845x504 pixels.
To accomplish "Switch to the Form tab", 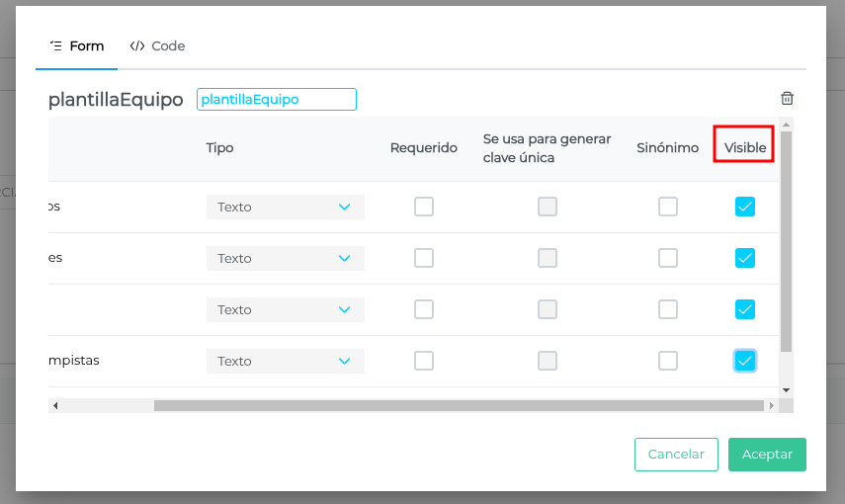I will click(x=77, y=45).
